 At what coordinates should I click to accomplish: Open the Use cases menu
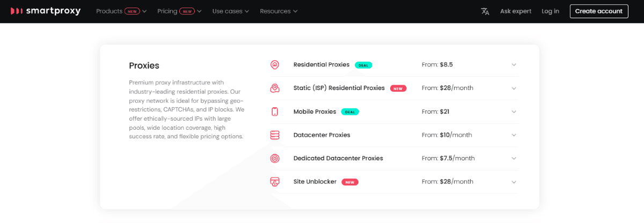click(x=231, y=11)
